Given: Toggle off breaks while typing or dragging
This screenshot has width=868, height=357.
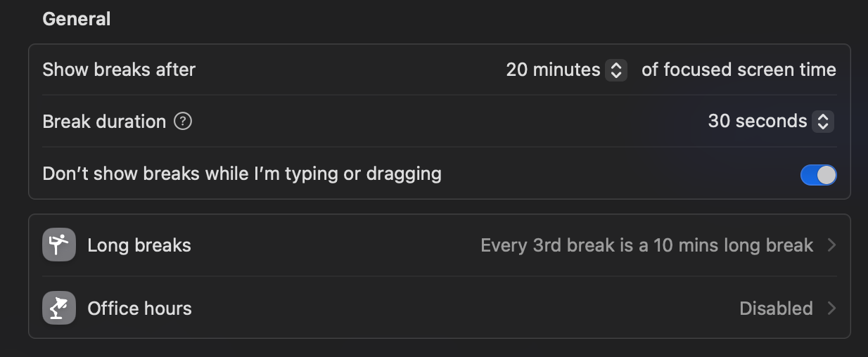Looking at the screenshot, I should [x=818, y=175].
